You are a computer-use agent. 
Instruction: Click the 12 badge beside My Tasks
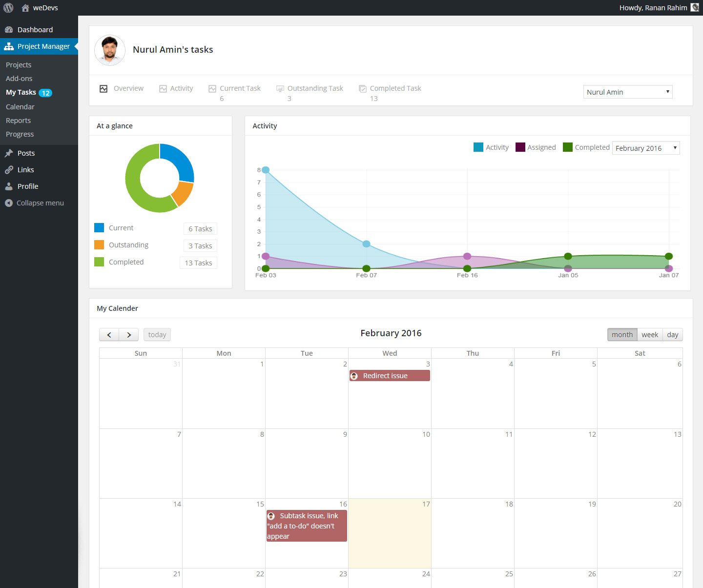tap(45, 93)
